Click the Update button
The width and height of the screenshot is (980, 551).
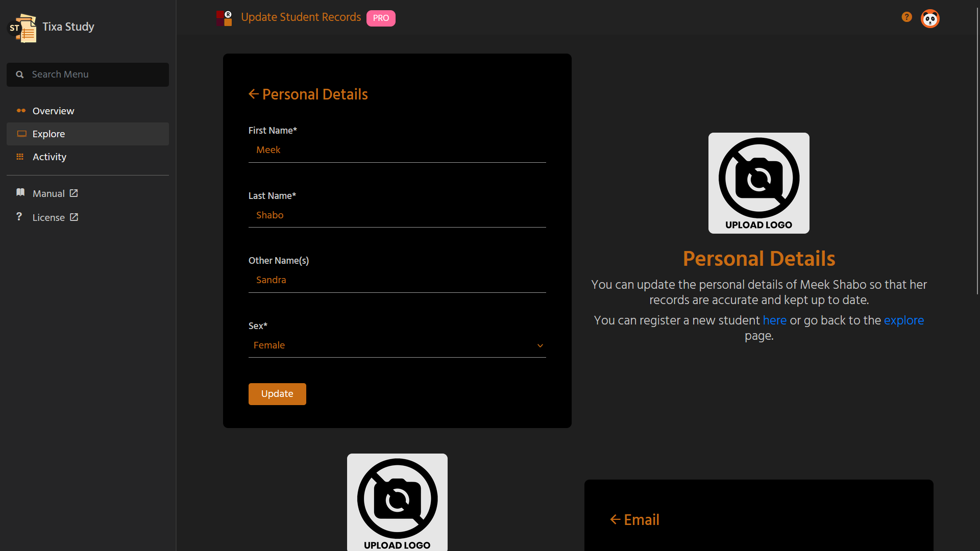point(277,394)
